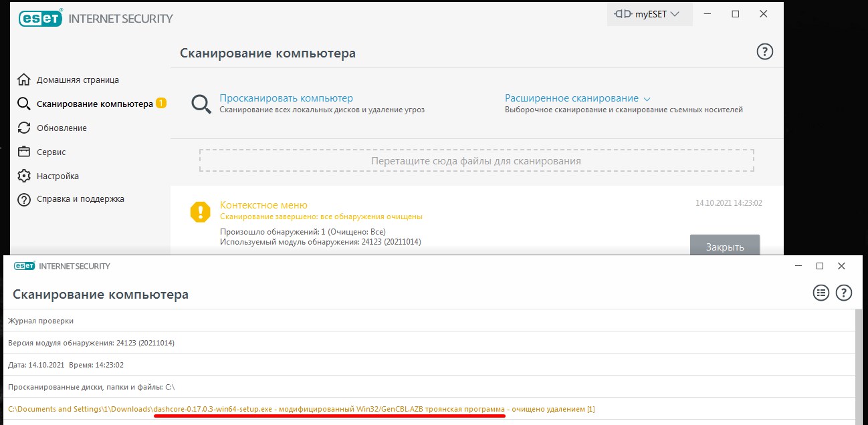Click Контекстное меню scan title
The width and height of the screenshot is (868, 425).
pos(263,205)
